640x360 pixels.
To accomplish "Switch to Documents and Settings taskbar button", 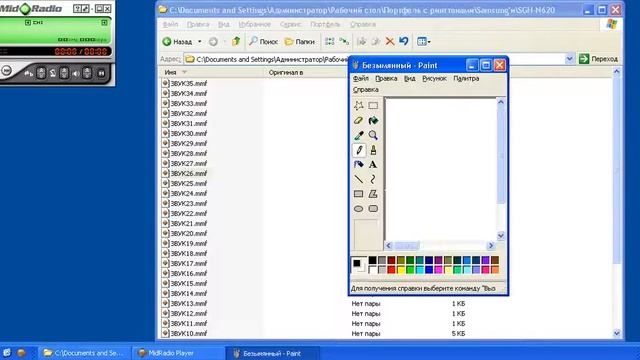I will (x=85, y=353).
